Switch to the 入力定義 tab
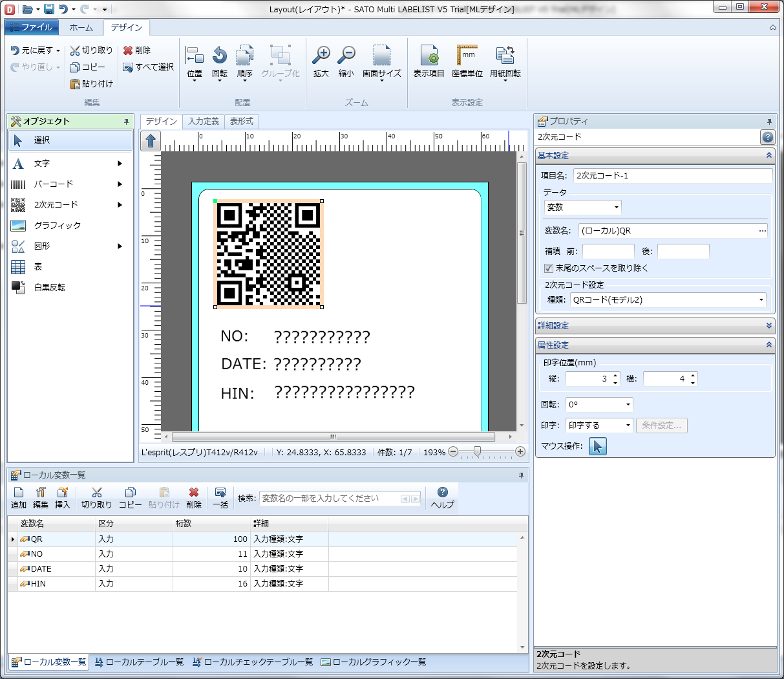Screen dimensions: 784x679 (x=204, y=122)
